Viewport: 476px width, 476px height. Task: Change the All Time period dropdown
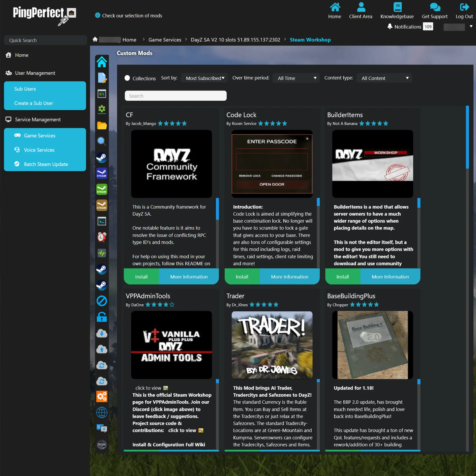296,78
